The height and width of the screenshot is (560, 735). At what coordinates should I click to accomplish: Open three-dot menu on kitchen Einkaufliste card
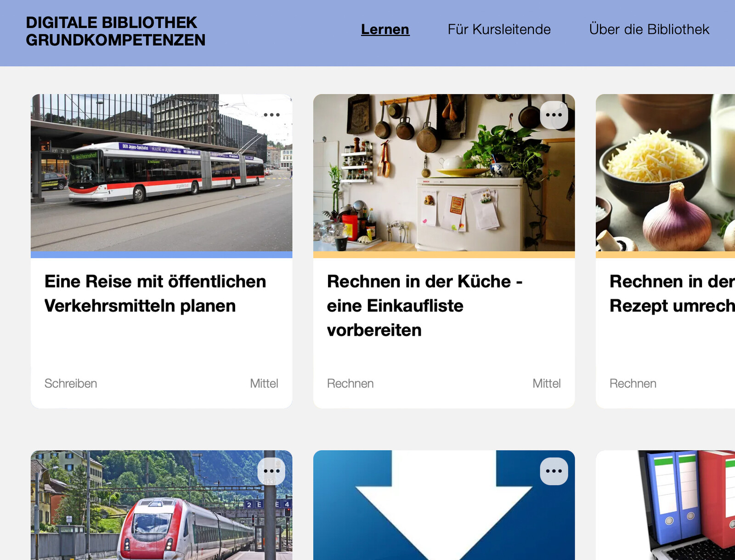[x=554, y=115]
